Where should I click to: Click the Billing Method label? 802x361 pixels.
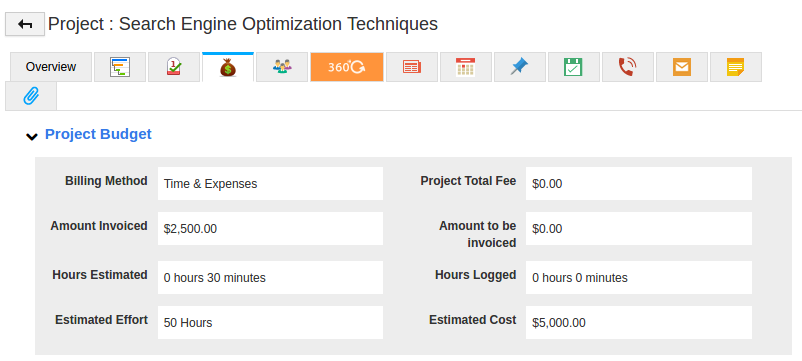(x=106, y=181)
